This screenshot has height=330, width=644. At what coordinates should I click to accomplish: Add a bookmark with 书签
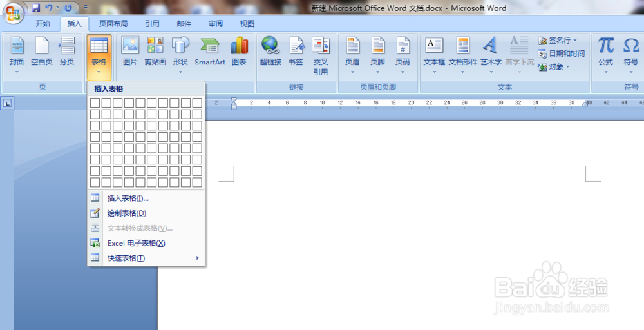tap(296, 52)
